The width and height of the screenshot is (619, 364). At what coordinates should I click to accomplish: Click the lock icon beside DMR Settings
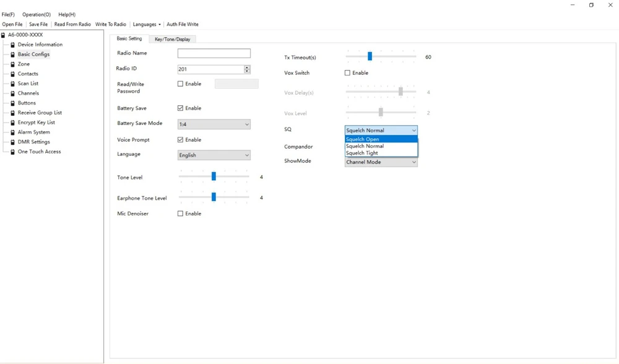coord(12,142)
